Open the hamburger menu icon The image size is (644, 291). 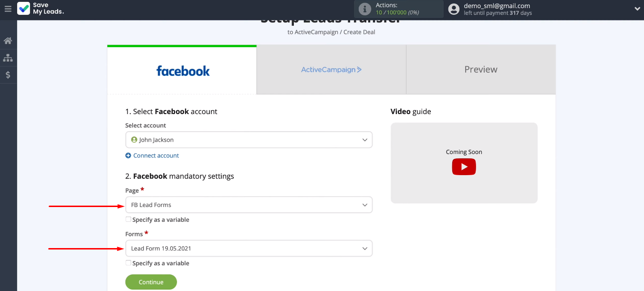pos(8,9)
